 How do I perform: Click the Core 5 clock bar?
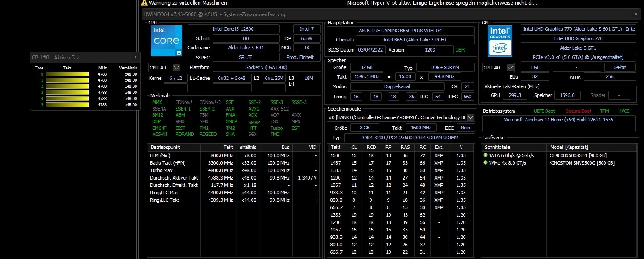(x=67, y=105)
